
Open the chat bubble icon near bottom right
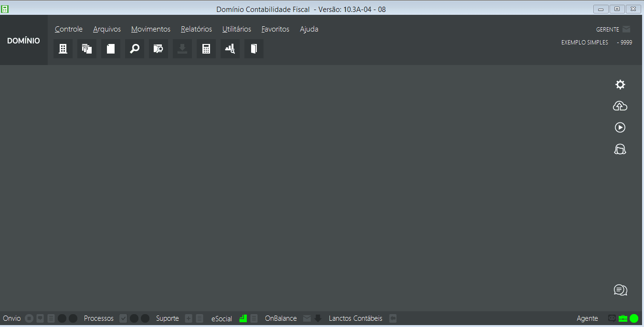coord(620,290)
